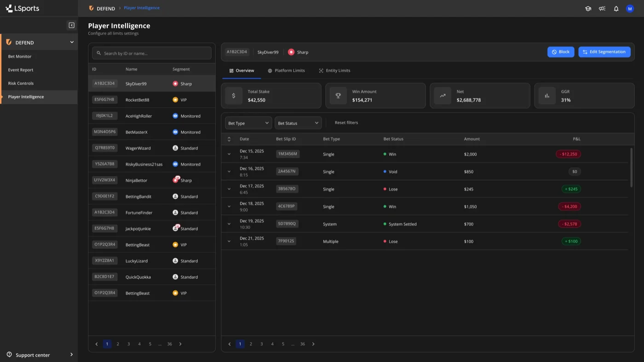Image resolution: width=644 pixels, height=362 pixels.
Task: Click the VIP crown icon for RocketBet88
Action: point(175,100)
